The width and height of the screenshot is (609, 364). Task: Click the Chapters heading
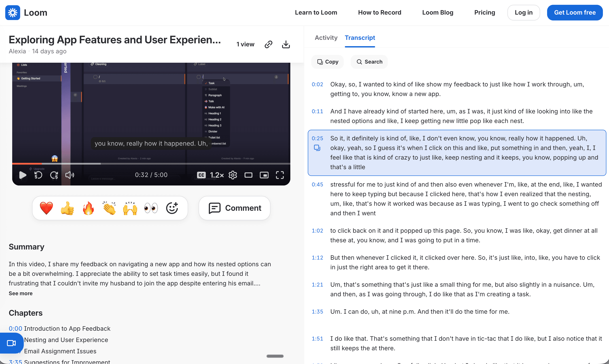click(26, 313)
